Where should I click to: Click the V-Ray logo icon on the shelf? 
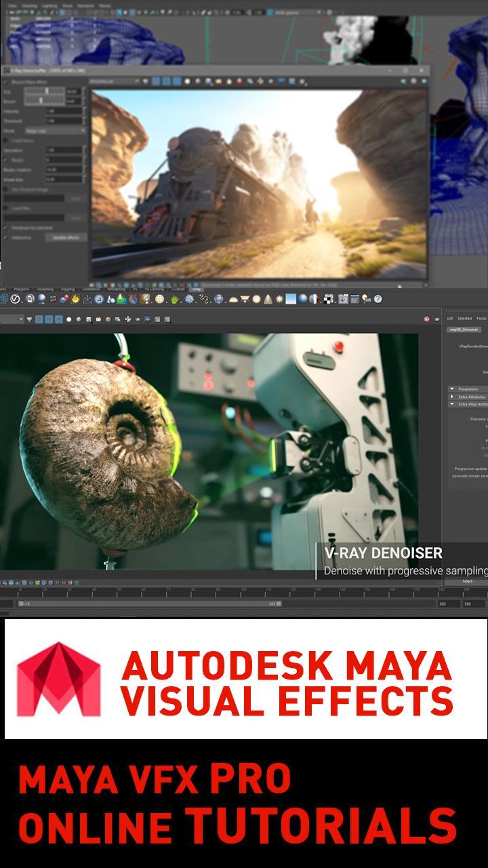(14, 299)
